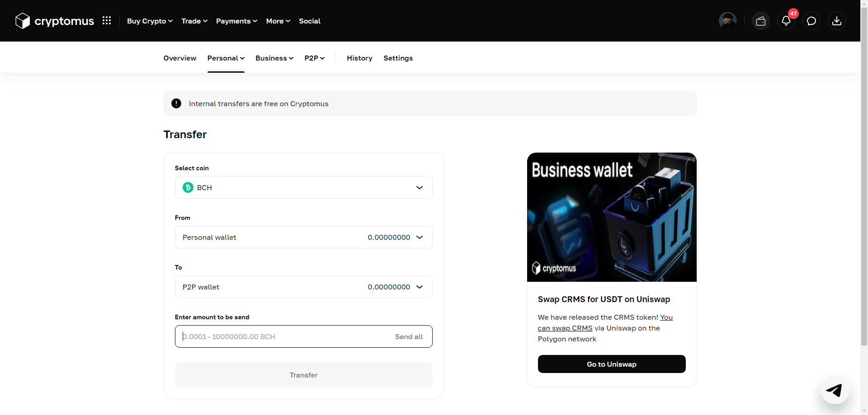Check notifications via the bell icon
Screen dimensions: 868x415
tap(786, 21)
